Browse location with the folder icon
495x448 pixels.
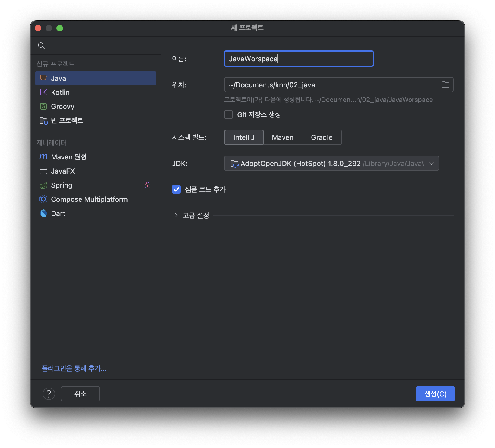coord(445,85)
